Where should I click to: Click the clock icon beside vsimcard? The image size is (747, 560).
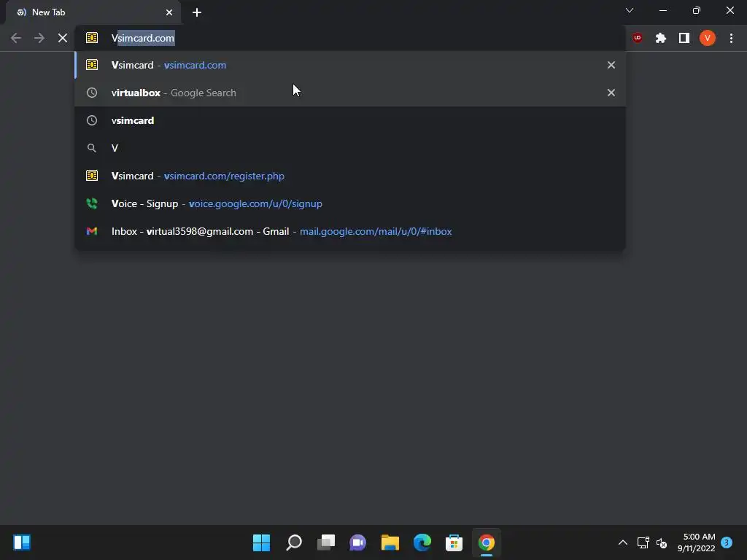(92, 120)
